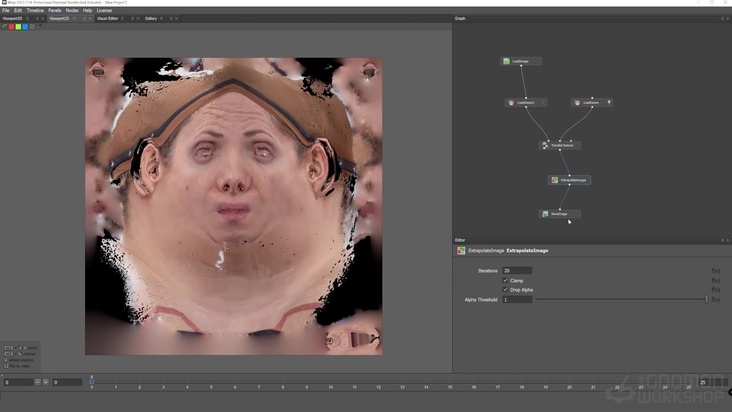Open the Panels menu

click(x=55, y=10)
